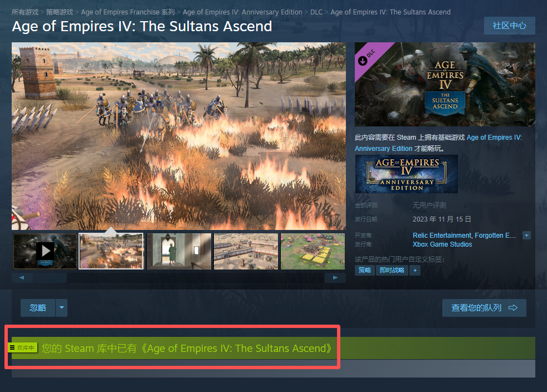Open 查看您的队列 queue button
Viewport: 547px width, 392px height.
pyautogui.click(x=484, y=307)
